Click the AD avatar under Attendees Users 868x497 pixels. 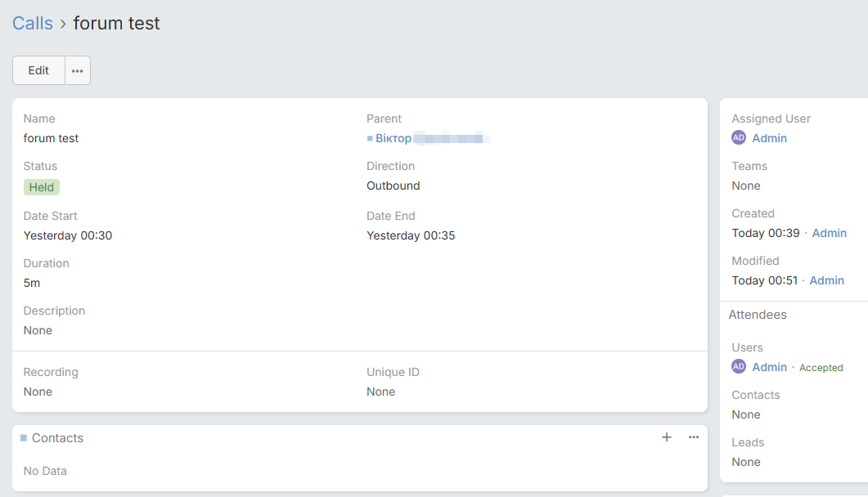(x=739, y=367)
